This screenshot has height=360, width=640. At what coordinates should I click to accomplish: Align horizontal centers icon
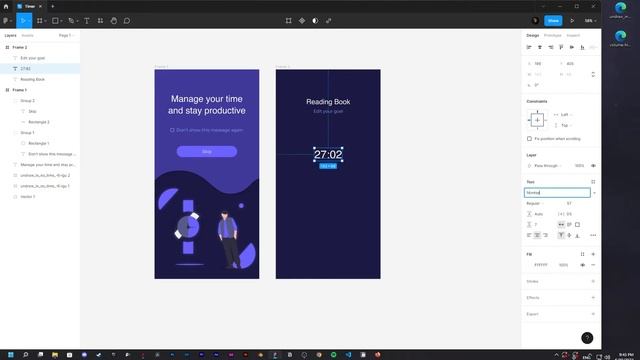[540, 47]
